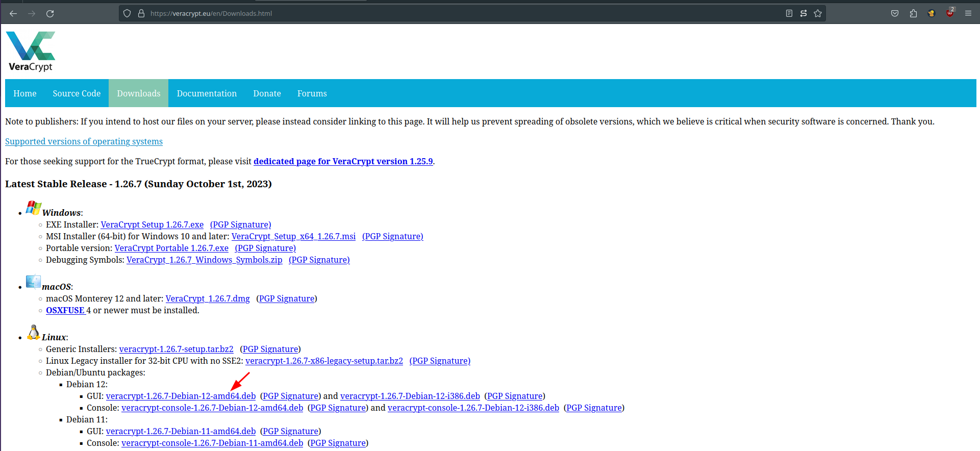View site security padlock details
The image size is (980, 451).
[141, 13]
